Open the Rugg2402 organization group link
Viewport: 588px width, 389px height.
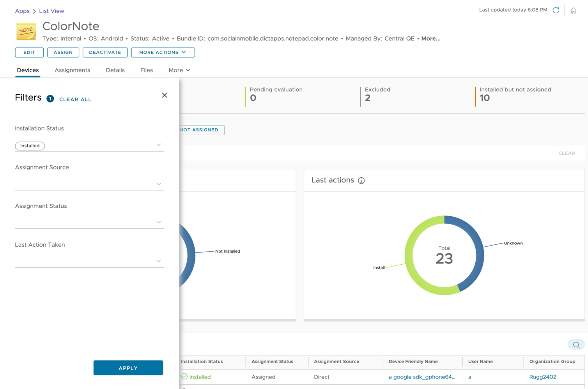542,377
